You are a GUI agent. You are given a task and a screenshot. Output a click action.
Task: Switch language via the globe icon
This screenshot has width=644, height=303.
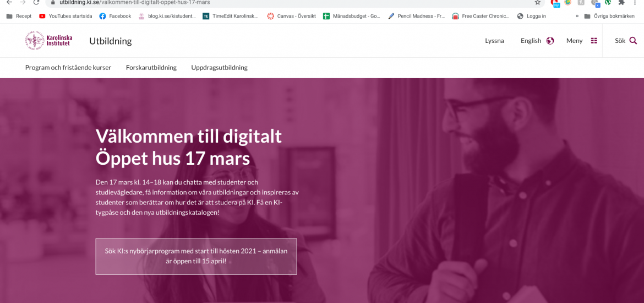click(x=550, y=41)
